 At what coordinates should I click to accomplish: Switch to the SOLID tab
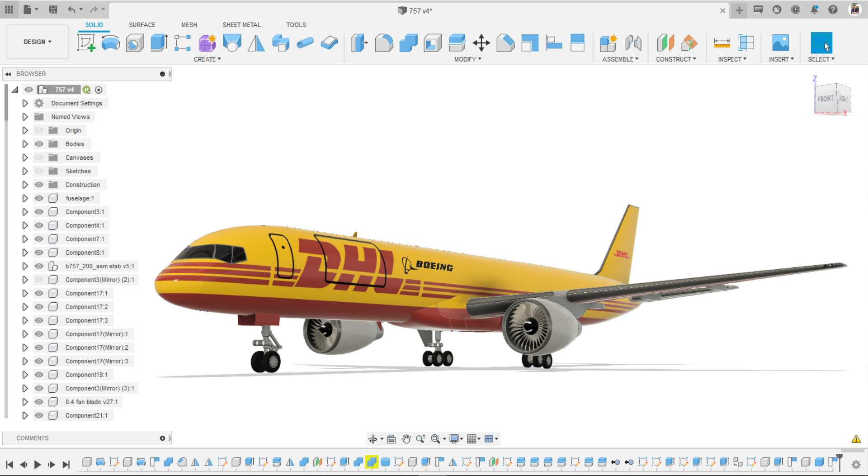pos(94,25)
